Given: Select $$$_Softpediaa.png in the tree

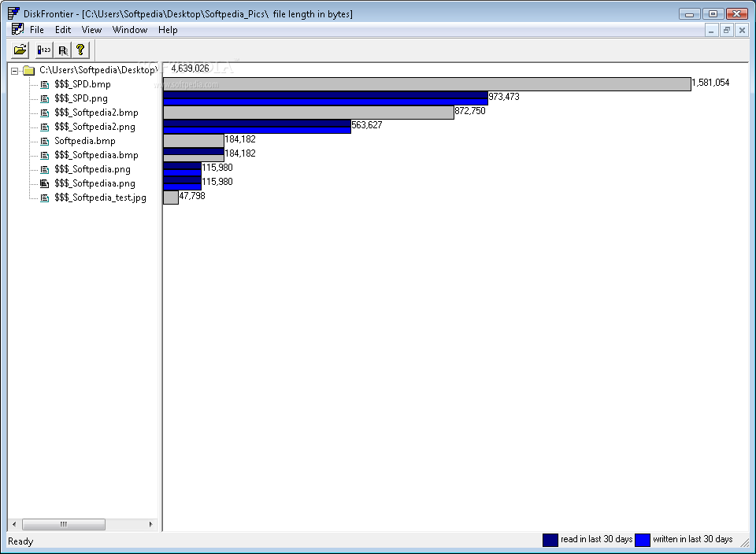Looking at the screenshot, I should click(94, 183).
